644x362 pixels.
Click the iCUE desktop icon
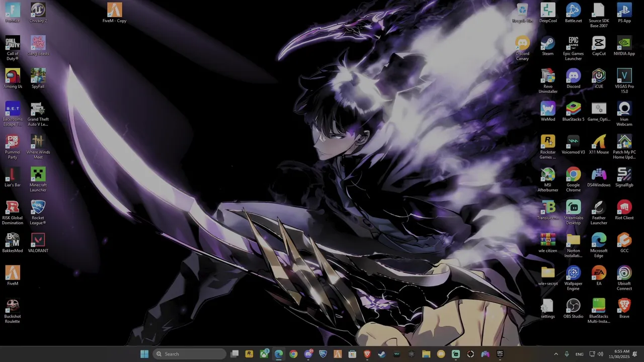click(599, 78)
